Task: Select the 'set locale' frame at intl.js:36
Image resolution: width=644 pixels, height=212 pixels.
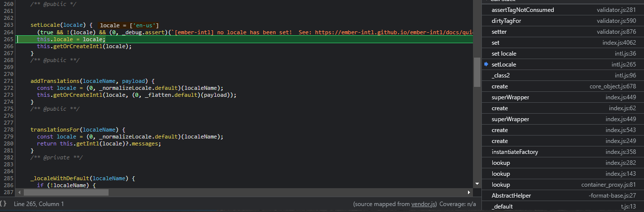Action: point(562,54)
